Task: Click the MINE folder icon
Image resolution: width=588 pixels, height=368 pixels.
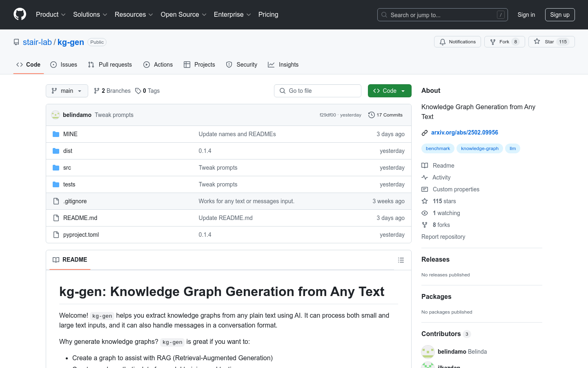Action: tap(56, 134)
